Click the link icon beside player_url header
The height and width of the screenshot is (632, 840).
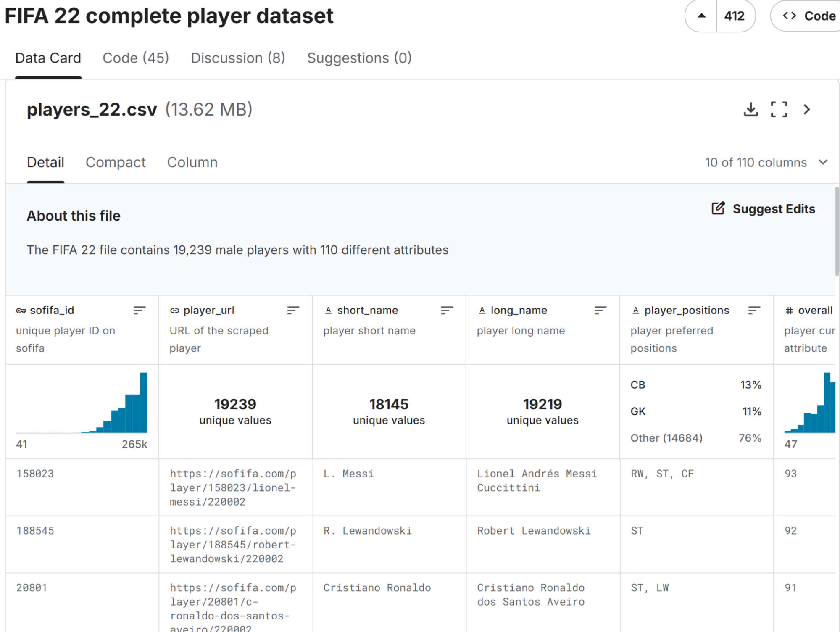(175, 311)
